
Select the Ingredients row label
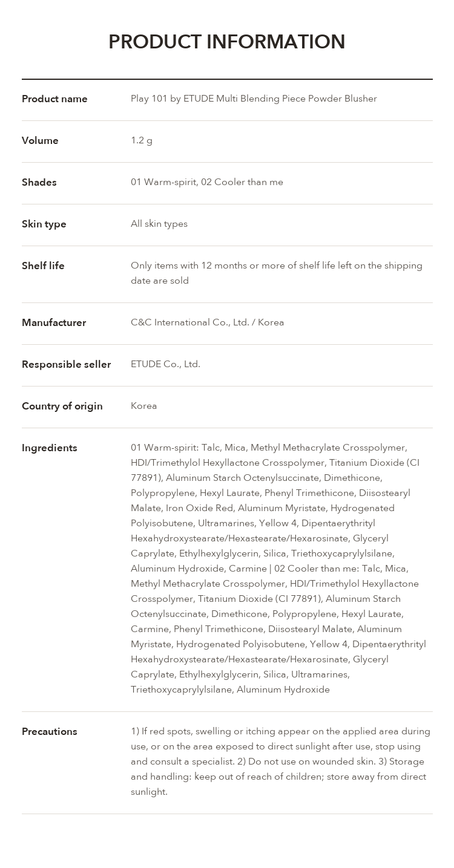pyautogui.click(x=50, y=448)
